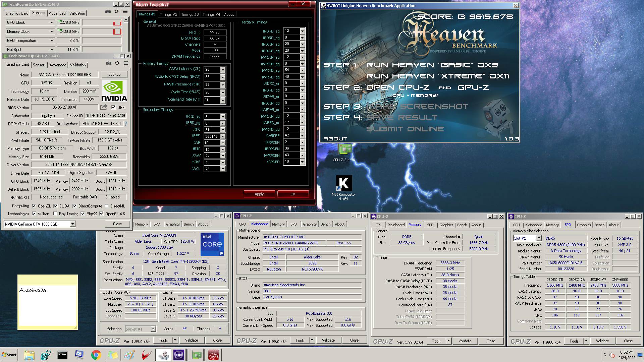The height and width of the screenshot is (362, 644).
Task: Toggle the Vulkan checkbox
Action: [34, 214]
